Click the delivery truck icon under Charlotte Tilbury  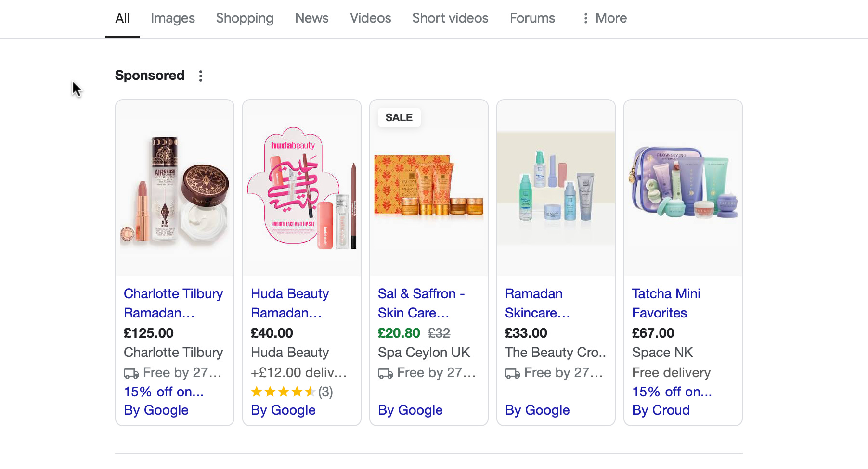coord(131,373)
